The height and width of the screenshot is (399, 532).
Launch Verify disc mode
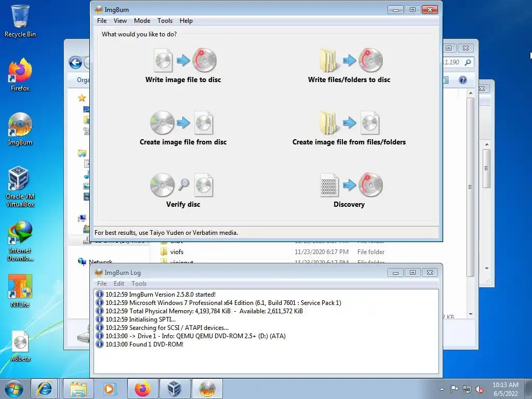coord(183,190)
